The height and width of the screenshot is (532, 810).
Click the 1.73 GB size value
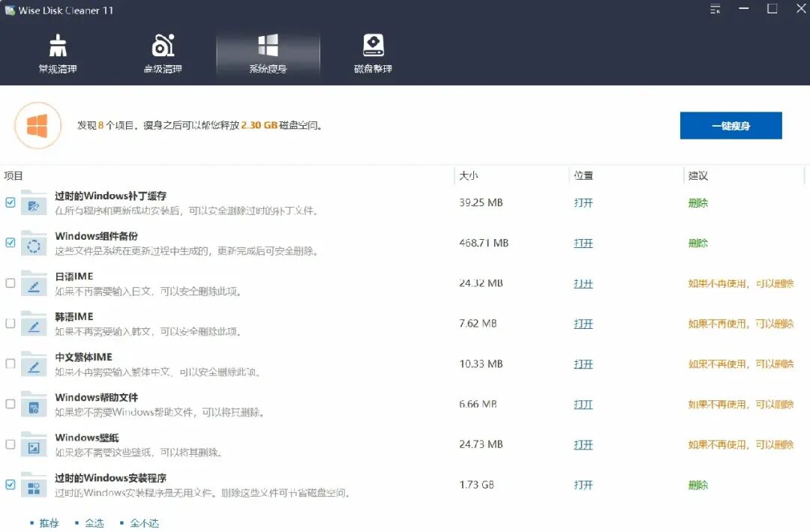coord(476,485)
